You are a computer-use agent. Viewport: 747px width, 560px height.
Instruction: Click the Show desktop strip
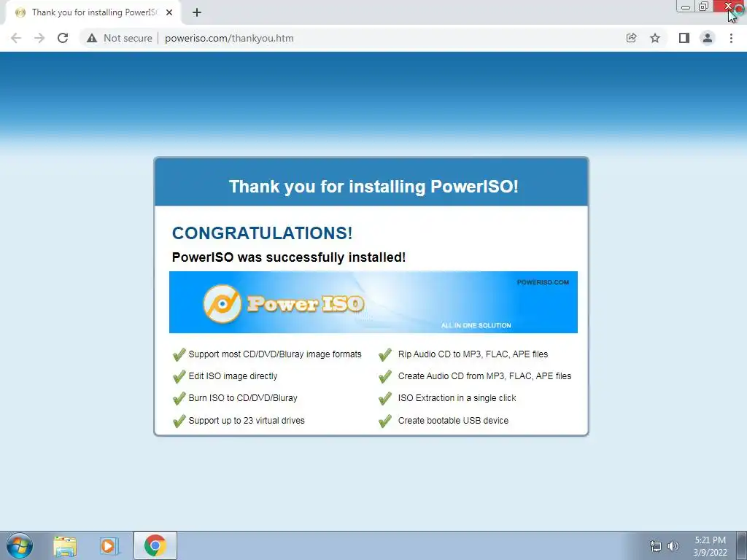point(742,545)
